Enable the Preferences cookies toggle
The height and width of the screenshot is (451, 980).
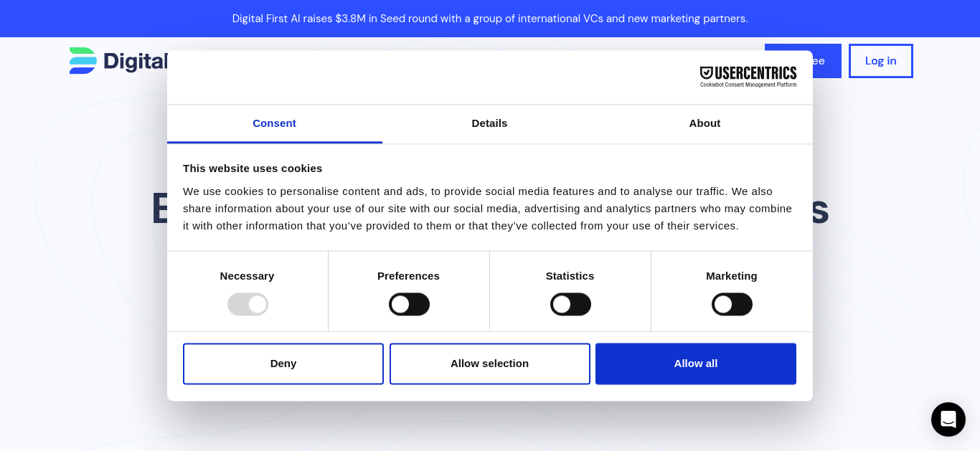409,304
